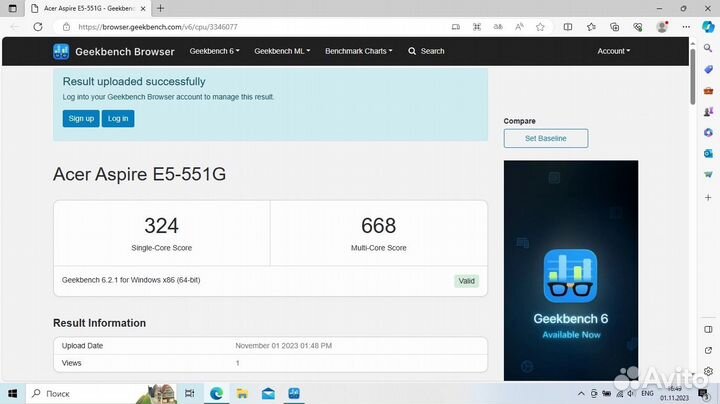This screenshot has height=404, width=720.
Task: Open the Benchmark Charts dropdown
Action: pos(358,51)
